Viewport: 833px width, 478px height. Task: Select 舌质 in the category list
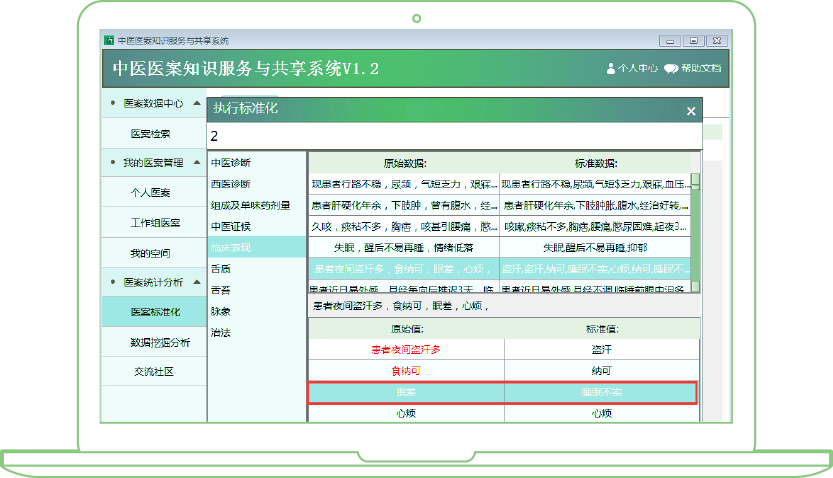(220, 268)
